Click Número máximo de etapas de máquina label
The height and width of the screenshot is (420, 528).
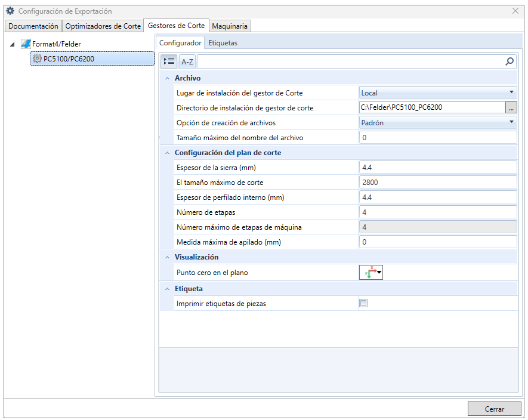[239, 227]
